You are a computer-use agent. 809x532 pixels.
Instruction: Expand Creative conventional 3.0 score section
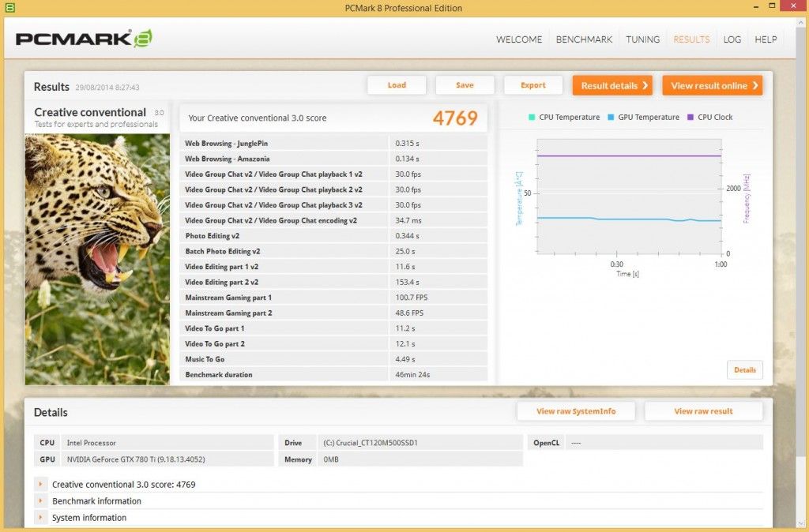40,484
